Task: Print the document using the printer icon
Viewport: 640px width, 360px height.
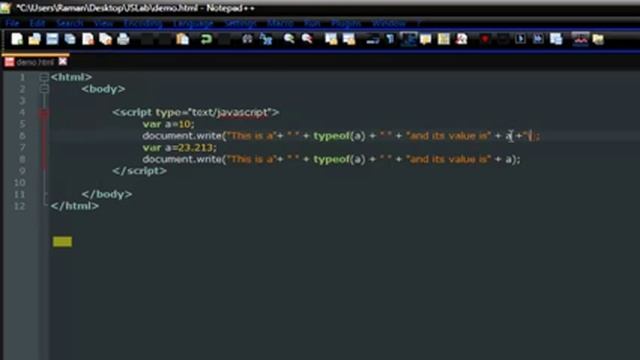Action: (x=123, y=39)
